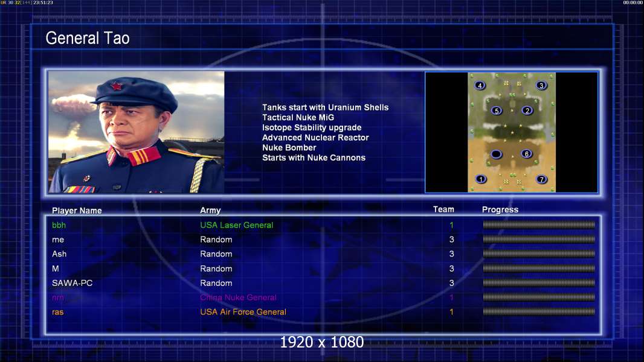Click Random army for player Ash
The width and height of the screenshot is (644, 362).
tap(216, 254)
